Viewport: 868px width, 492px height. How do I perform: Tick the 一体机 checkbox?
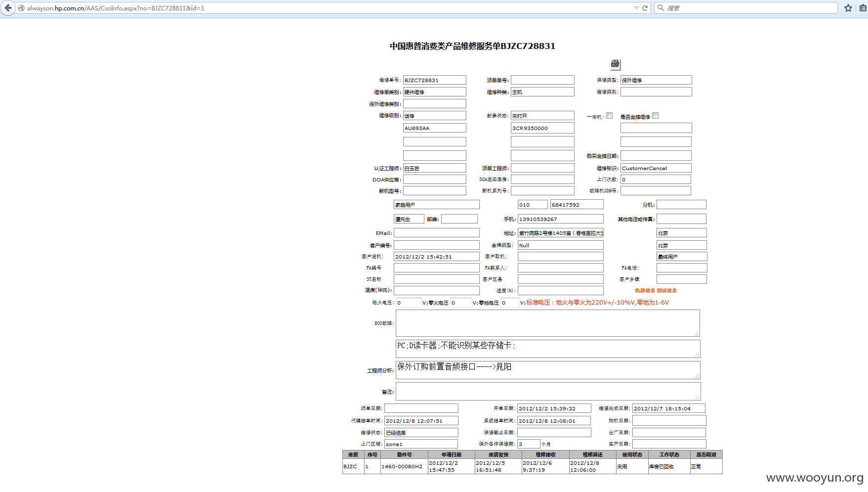(x=609, y=116)
